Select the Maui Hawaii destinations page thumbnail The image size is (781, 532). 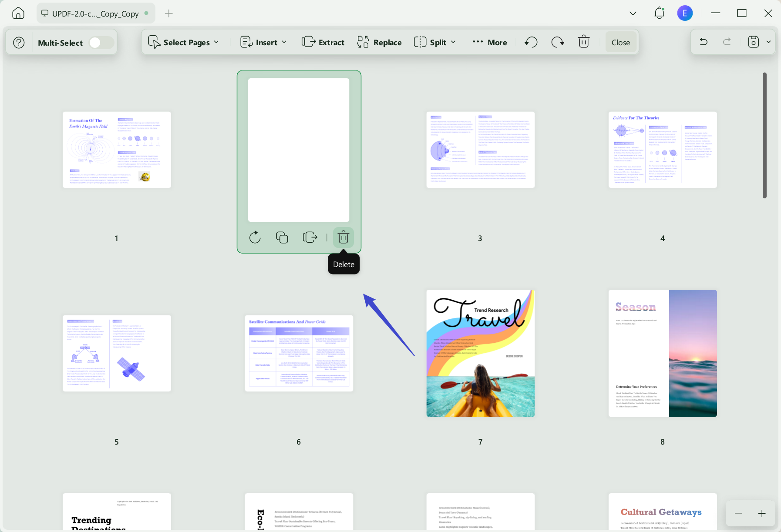(480, 512)
